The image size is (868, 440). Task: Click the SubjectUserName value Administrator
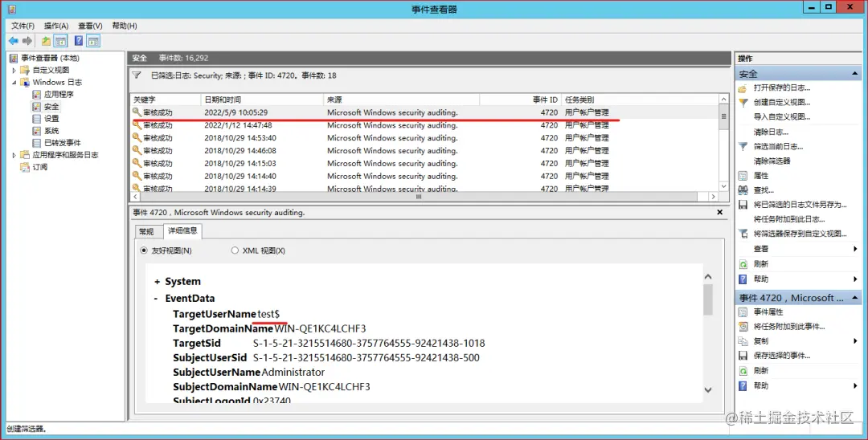tap(293, 372)
